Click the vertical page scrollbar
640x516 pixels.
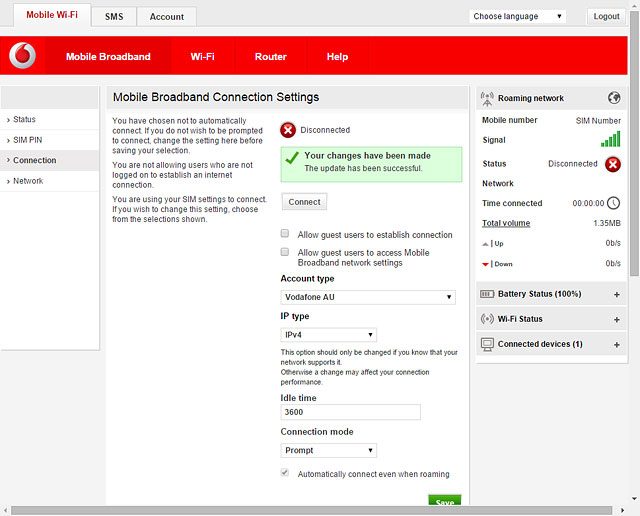[x=634, y=150]
